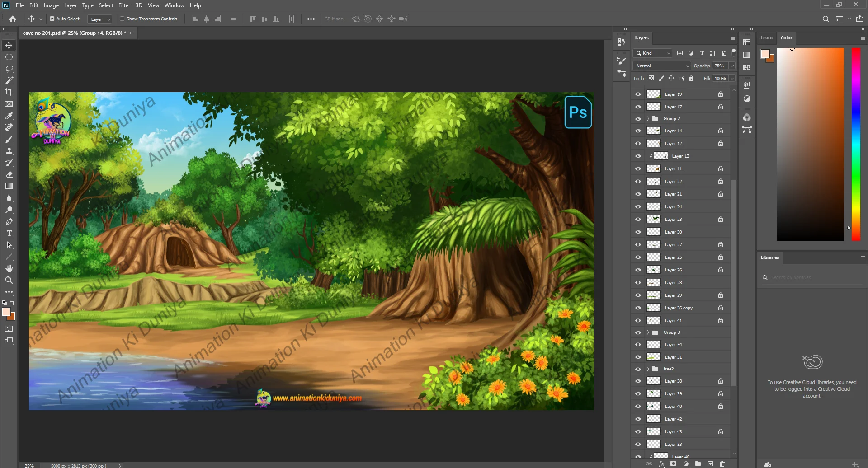Click the delete layer trash icon
This screenshot has width=868, height=468.
(x=722, y=464)
